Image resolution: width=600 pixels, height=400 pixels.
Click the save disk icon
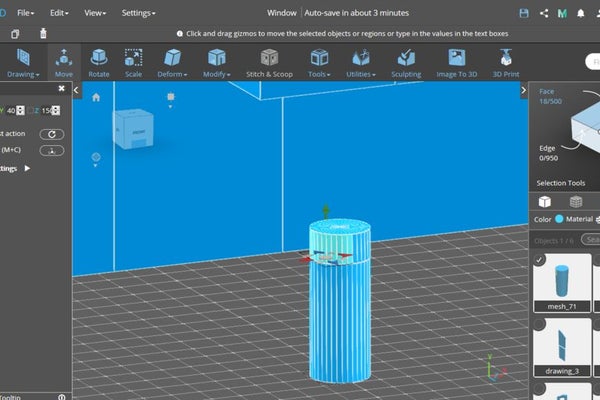coord(524,13)
